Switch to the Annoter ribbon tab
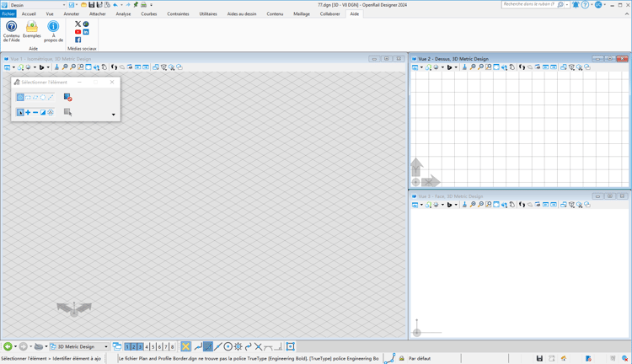632x364 pixels. 72,13
